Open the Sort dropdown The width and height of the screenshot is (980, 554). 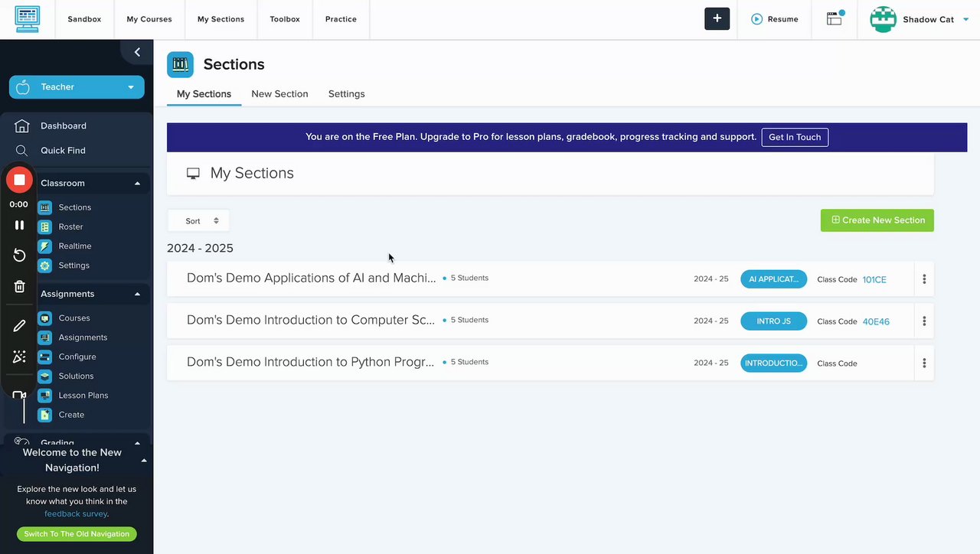[198, 221]
